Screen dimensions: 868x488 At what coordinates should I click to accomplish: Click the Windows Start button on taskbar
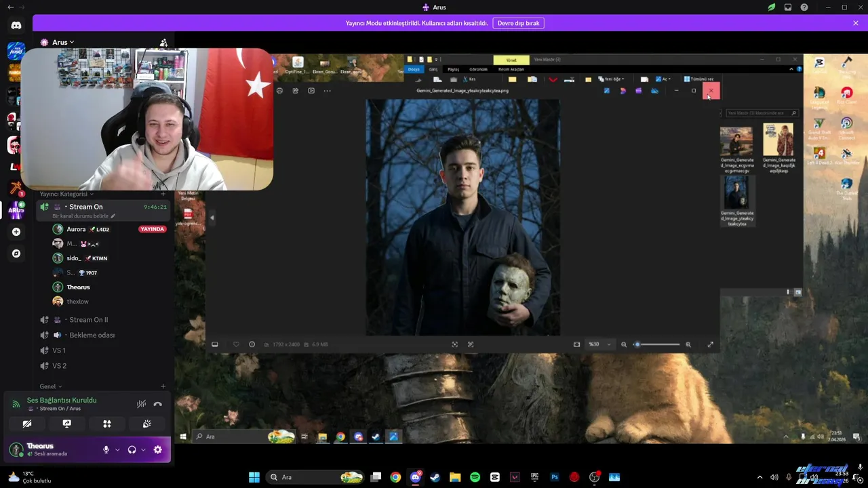[254, 477]
